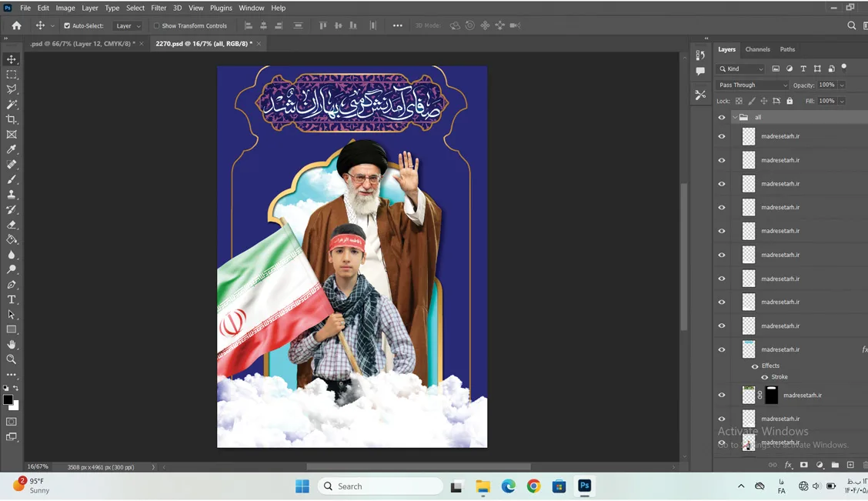Select the Dodge tool
The image size is (868, 501).
tap(11, 269)
